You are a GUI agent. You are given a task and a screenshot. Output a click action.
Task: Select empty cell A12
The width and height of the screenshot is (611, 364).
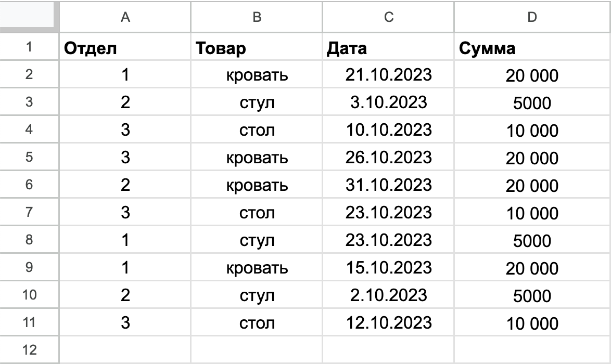point(125,349)
